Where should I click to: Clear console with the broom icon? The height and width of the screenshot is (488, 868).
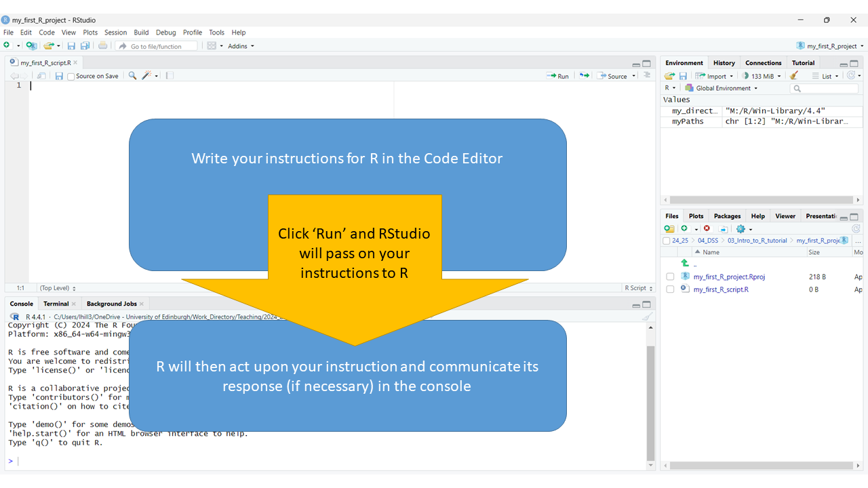click(647, 317)
